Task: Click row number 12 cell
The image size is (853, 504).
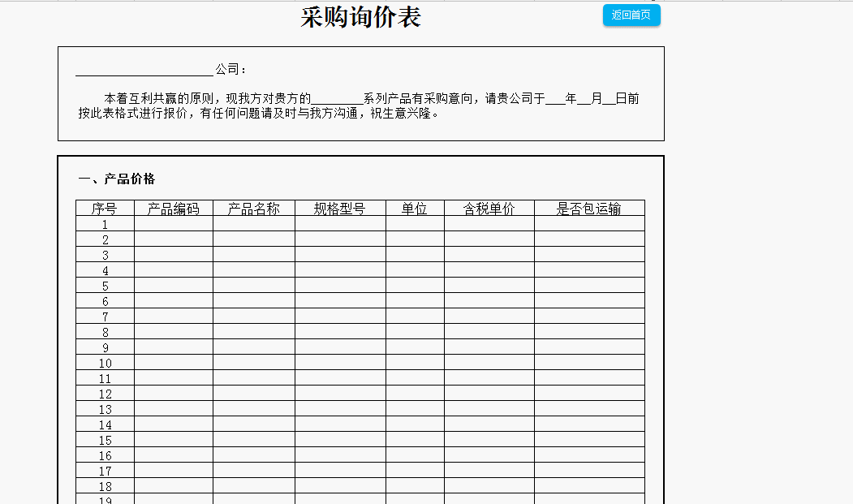Action: coord(105,394)
